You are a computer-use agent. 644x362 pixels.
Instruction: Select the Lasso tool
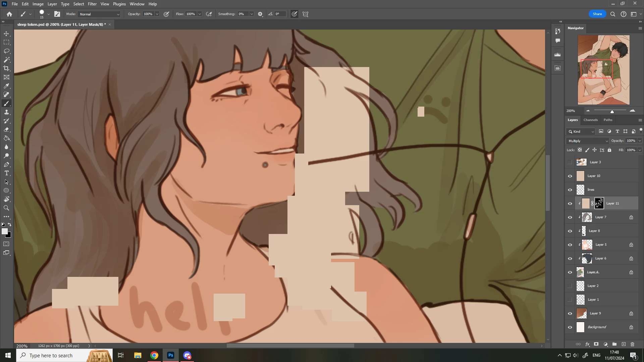6,51
